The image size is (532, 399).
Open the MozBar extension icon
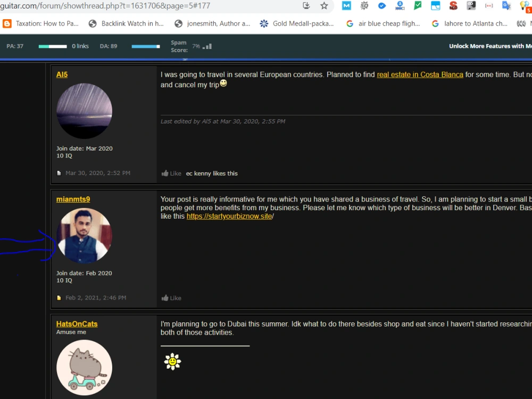click(x=346, y=5)
